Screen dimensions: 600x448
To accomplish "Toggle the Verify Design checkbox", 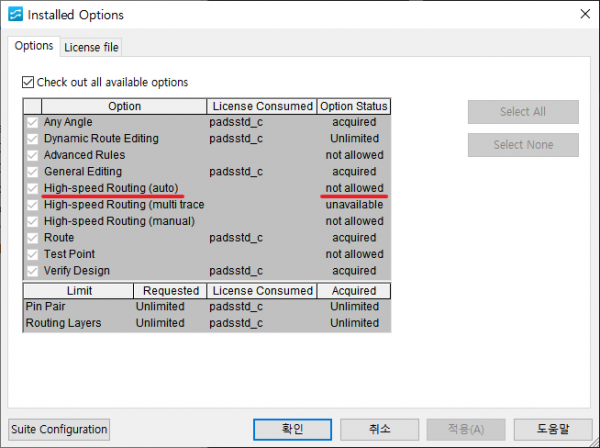I will pyautogui.click(x=33, y=271).
